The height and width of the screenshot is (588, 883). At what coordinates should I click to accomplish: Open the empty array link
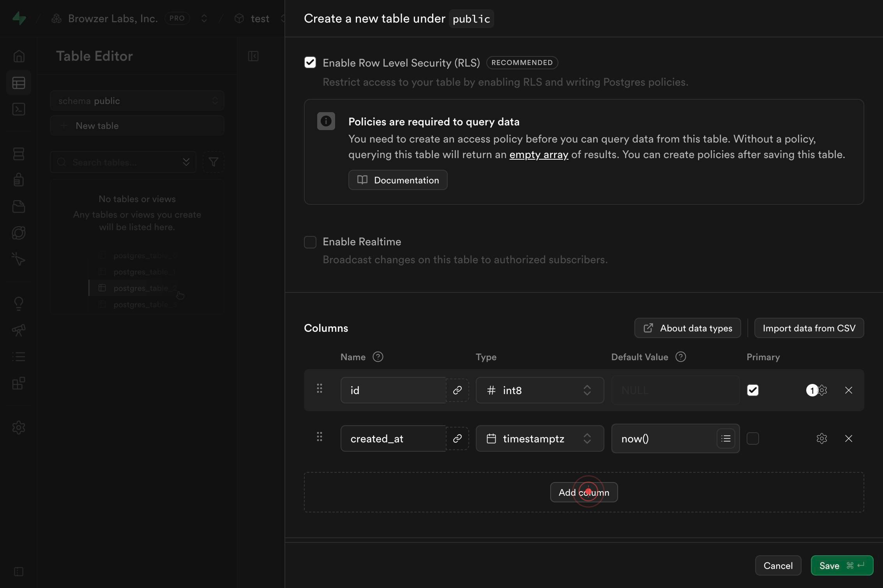(539, 155)
